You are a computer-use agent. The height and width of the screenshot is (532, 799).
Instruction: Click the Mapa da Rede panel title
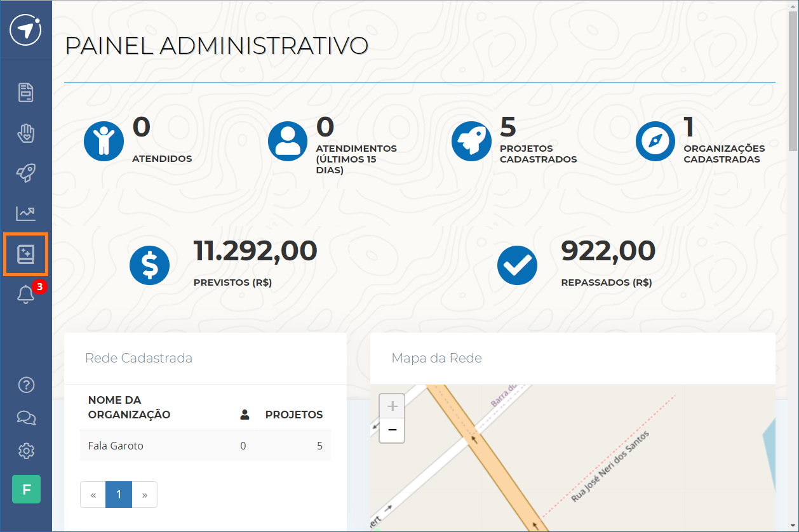(x=437, y=358)
